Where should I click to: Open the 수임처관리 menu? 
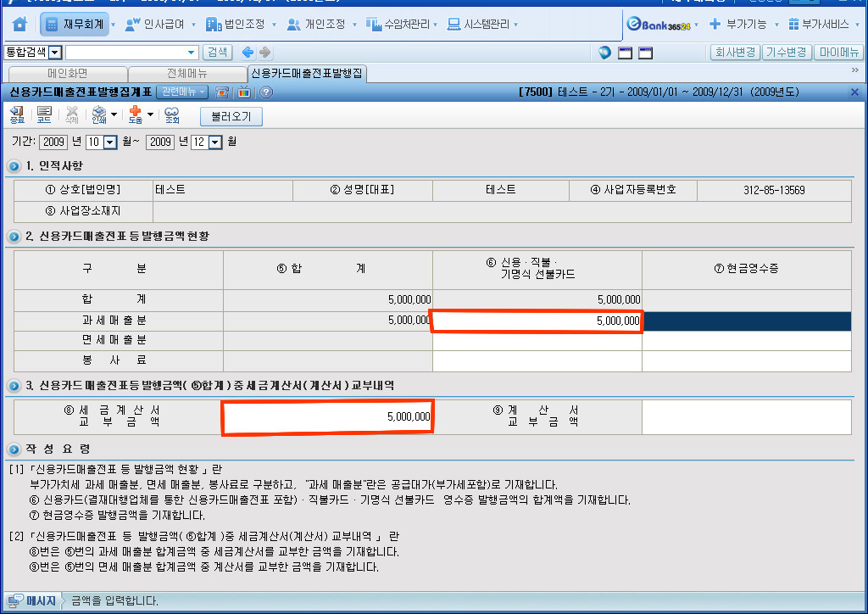point(398,25)
